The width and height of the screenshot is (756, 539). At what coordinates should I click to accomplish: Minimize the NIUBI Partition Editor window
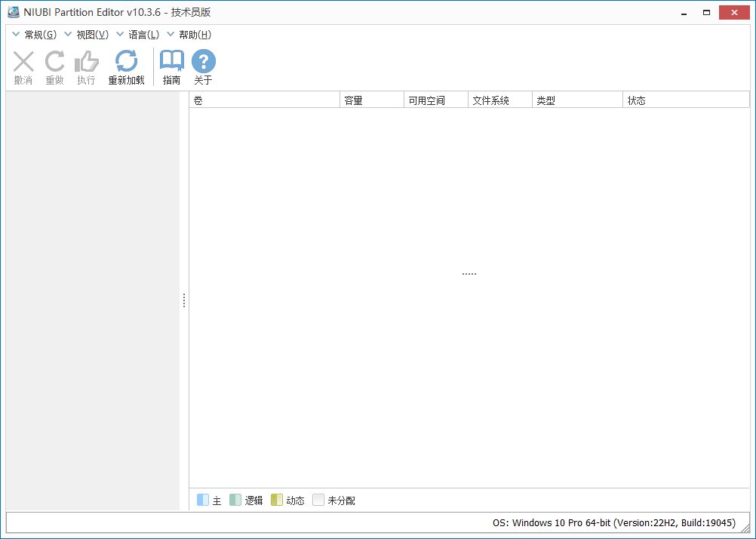[x=684, y=13]
